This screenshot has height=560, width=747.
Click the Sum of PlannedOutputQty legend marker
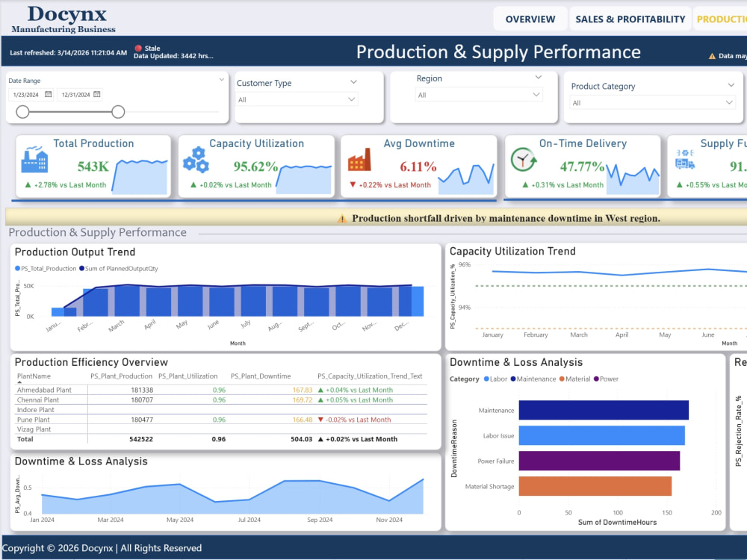[x=82, y=269]
